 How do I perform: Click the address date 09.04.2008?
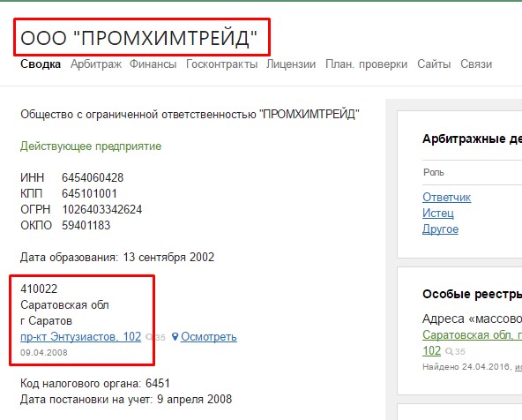click(44, 352)
